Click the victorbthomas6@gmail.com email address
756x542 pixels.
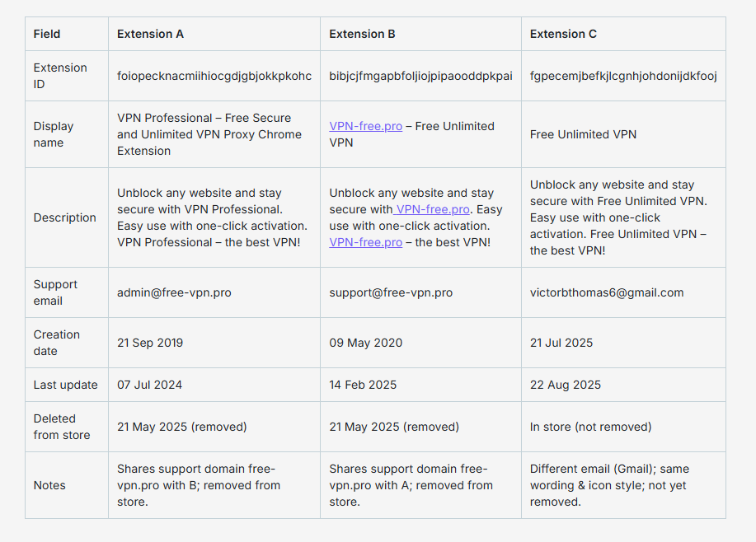[x=607, y=292]
